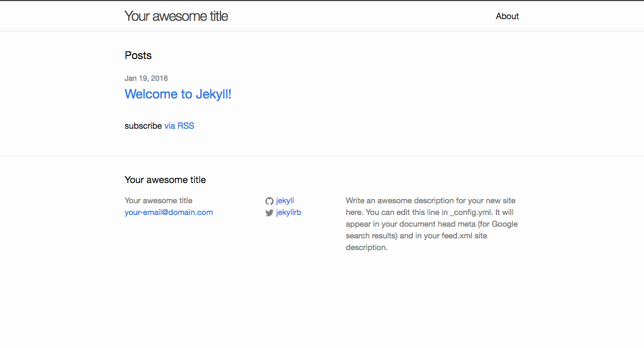The height and width of the screenshot is (348, 644).
Task: Open the jekyllrb Twitter profile link
Action: point(289,212)
